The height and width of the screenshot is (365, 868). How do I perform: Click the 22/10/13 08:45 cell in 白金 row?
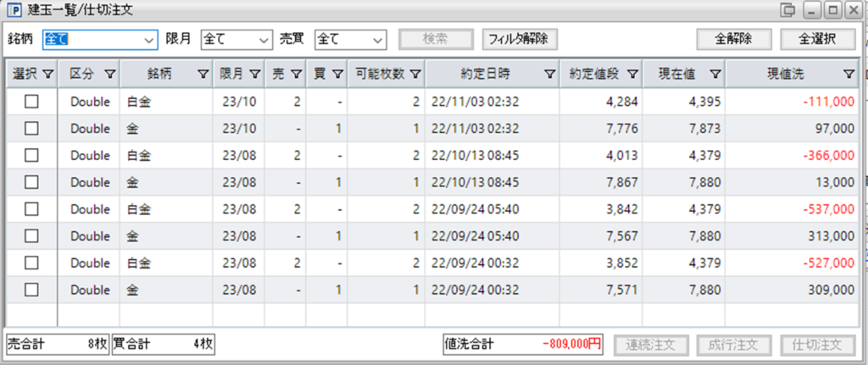(492, 156)
